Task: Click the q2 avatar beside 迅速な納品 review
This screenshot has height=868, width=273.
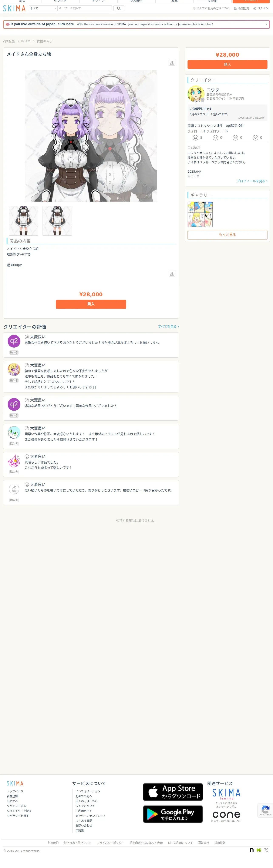Action: pos(14,404)
